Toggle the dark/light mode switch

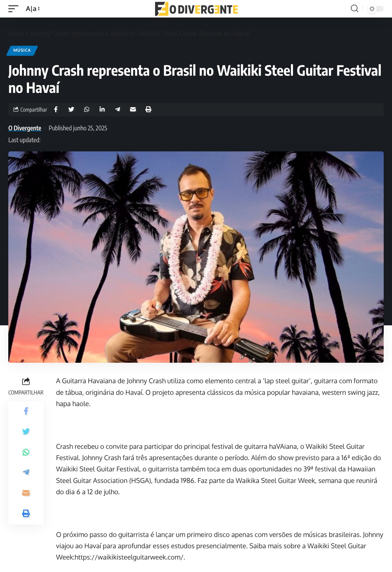click(x=375, y=9)
